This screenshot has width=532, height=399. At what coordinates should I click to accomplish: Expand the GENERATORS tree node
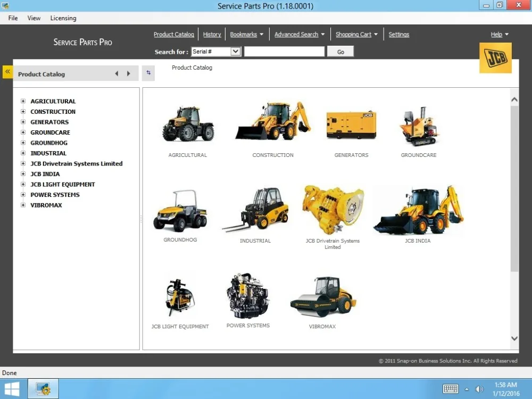click(x=23, y=122)
